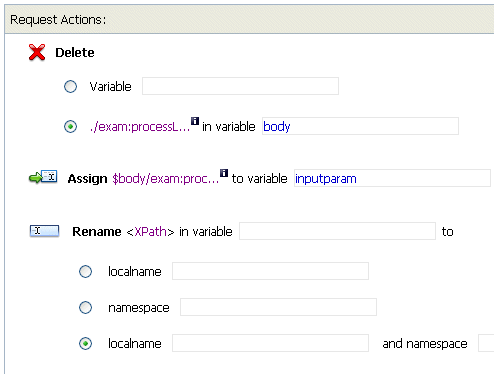Click the namespace input field
The image size is (494, 374).
point(278,307)
